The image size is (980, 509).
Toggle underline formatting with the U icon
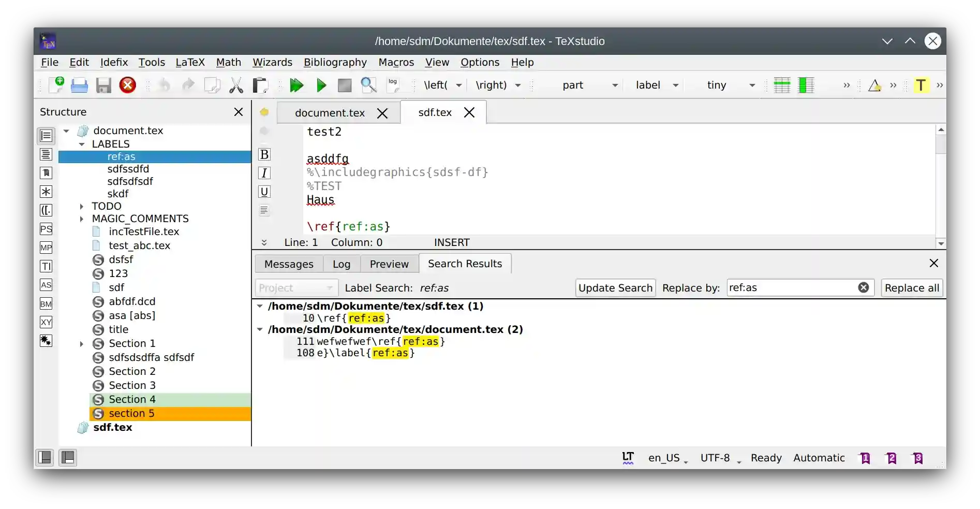pyautogui.click(x=264, y=192)
